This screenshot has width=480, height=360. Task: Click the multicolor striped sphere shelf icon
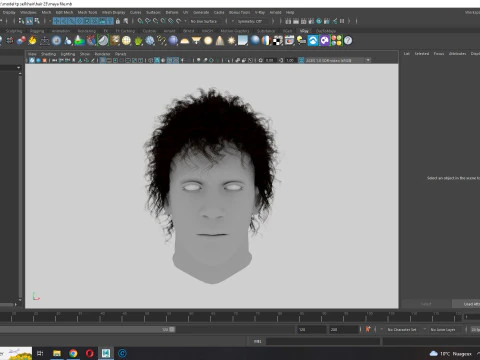pos(266,41)
